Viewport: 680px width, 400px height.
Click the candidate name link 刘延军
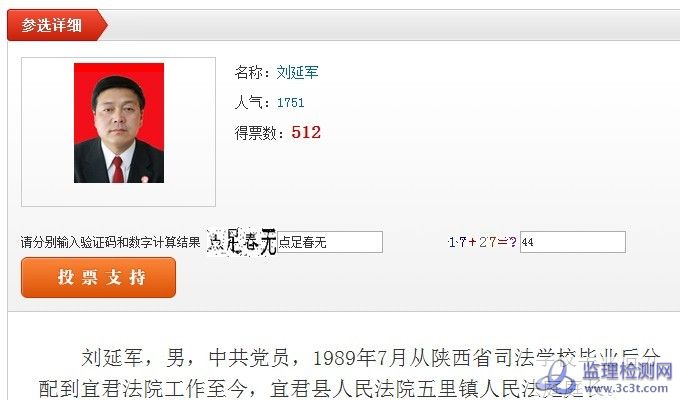[297, 72]
